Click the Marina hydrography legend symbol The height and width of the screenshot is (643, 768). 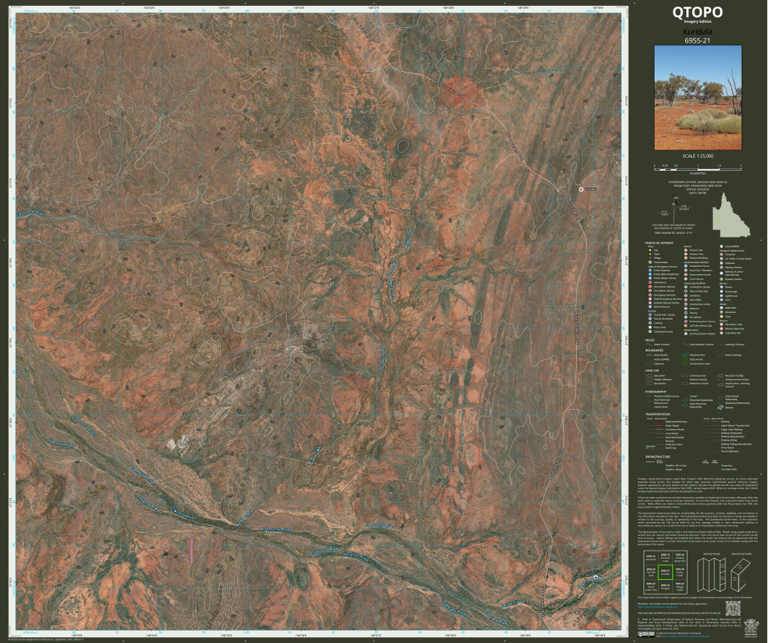click(x=720, y=407)
